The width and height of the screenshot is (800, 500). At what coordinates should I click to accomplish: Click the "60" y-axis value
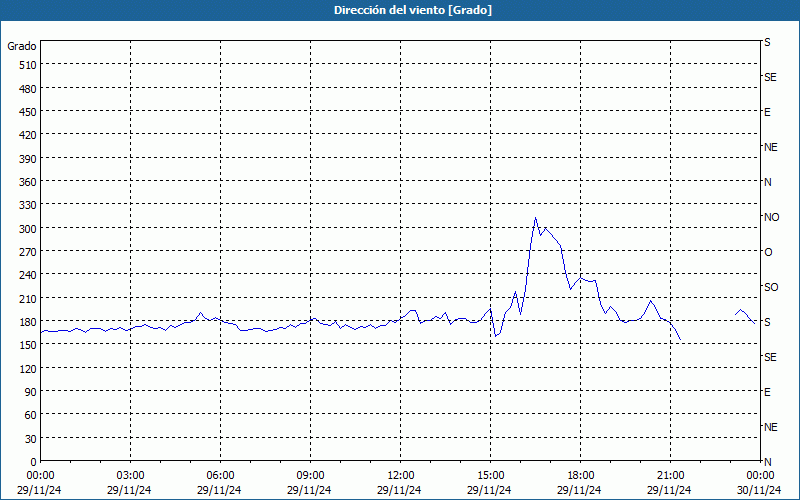coord(31,415)
